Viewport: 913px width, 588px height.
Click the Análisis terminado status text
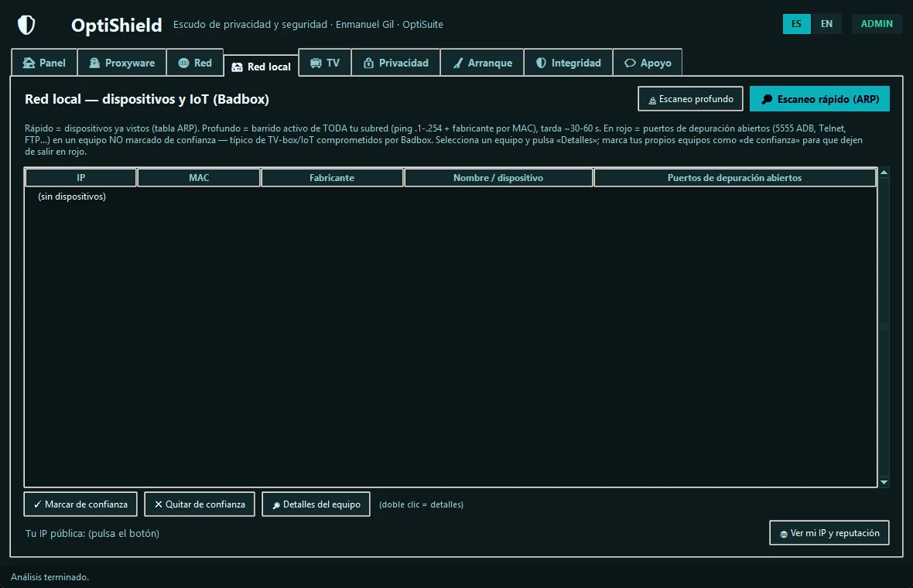(50, 577)
